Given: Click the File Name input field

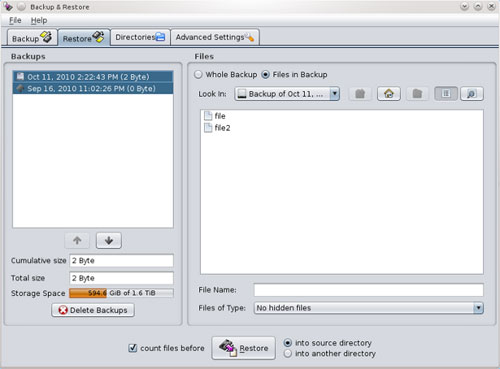Looking at the screenshot, I should coord(369,290).
